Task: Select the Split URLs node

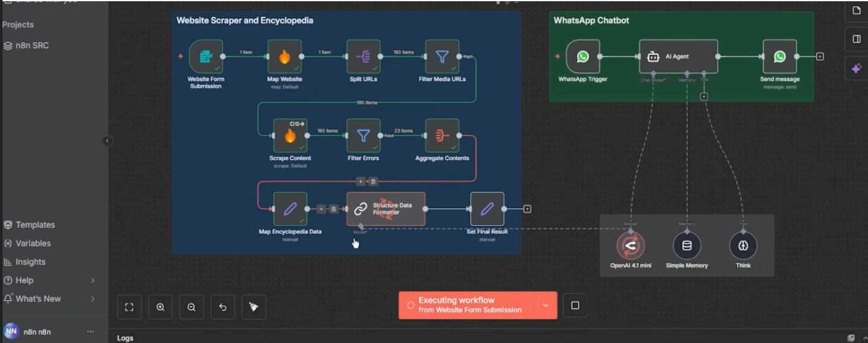Action: (363, 56)
